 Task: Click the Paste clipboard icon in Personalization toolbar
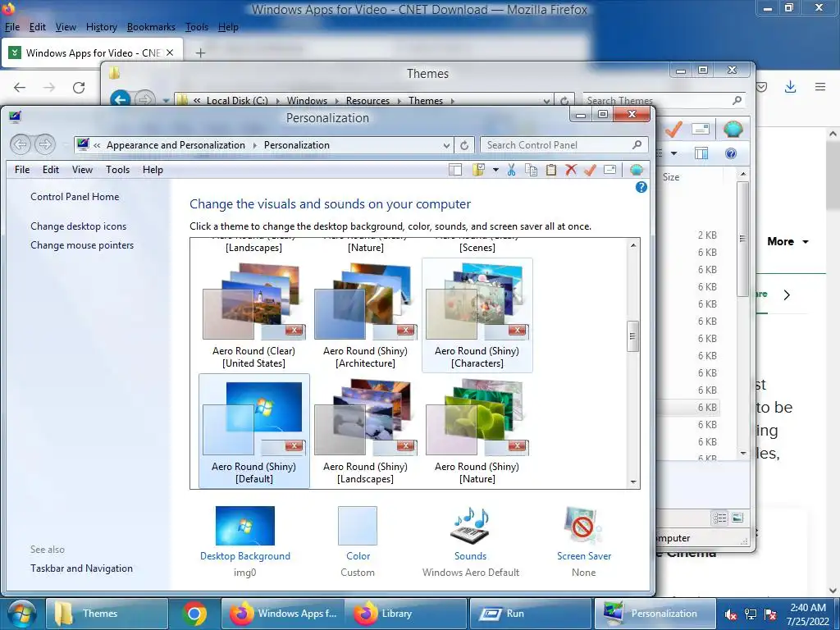[x=550, y=170]
